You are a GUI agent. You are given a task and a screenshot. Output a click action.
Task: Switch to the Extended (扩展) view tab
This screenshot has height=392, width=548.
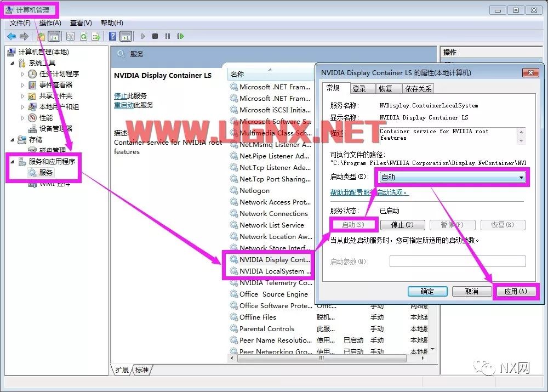click(x=122, y=370)
